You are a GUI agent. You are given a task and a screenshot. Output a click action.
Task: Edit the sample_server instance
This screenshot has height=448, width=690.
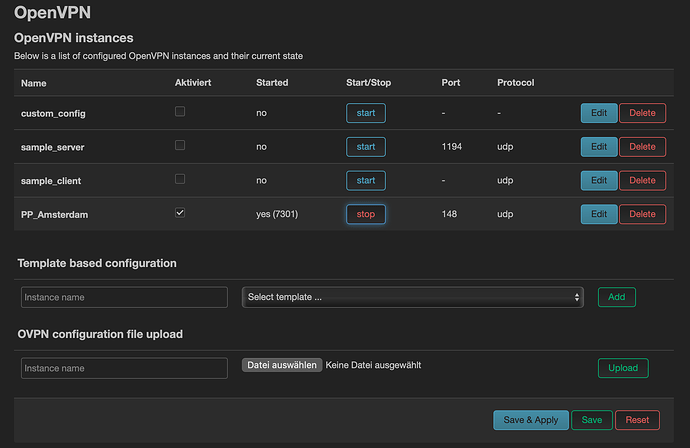598,147
